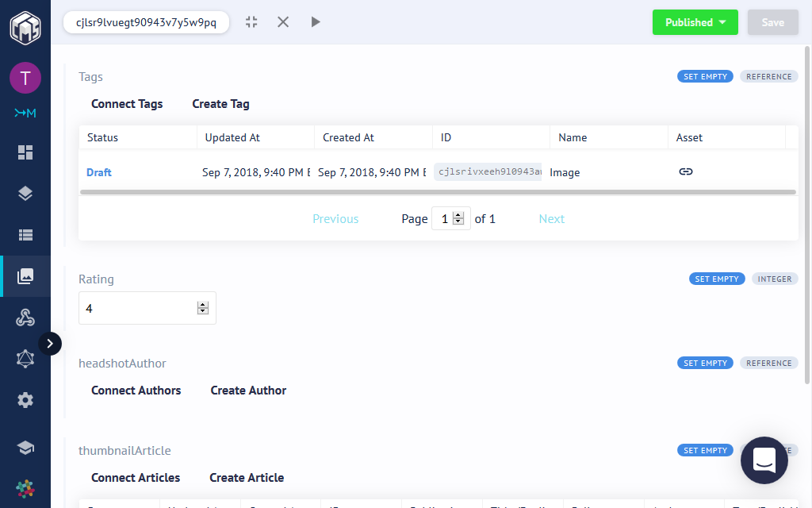812x508 pixels.
Task: Set the Tags field to empty
Action: (x=705, y=77)
